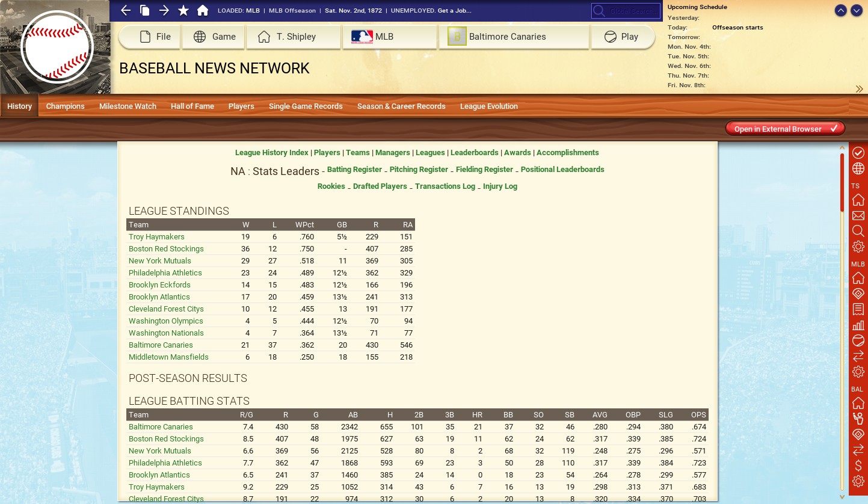Click the magnifier icon in right sidebar
This screenshot has width=868, height=504.
(x=858, y=231)
